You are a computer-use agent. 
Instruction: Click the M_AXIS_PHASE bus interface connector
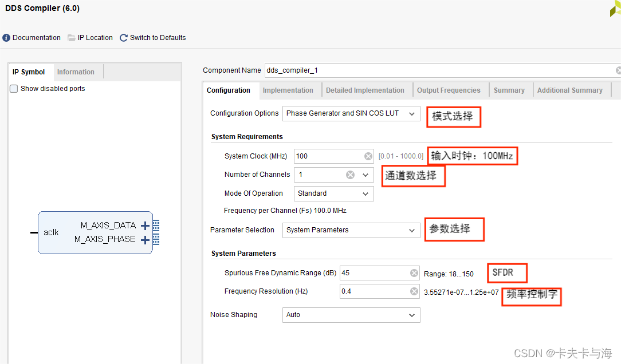(156, 239)
